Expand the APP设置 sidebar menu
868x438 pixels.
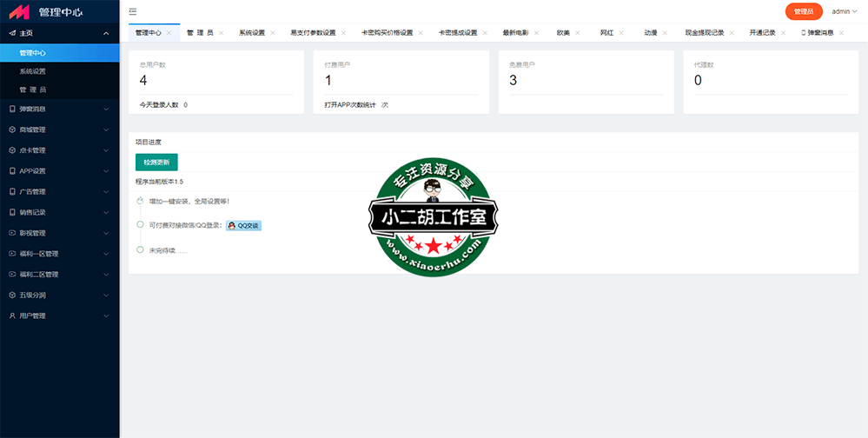pyautogui.click(x=59, y=171)
